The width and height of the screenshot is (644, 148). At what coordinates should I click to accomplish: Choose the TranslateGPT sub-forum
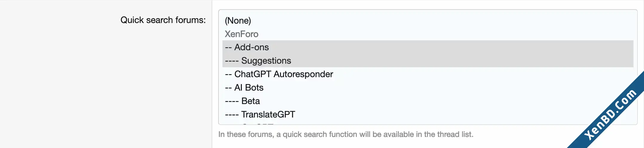point(428,115)
